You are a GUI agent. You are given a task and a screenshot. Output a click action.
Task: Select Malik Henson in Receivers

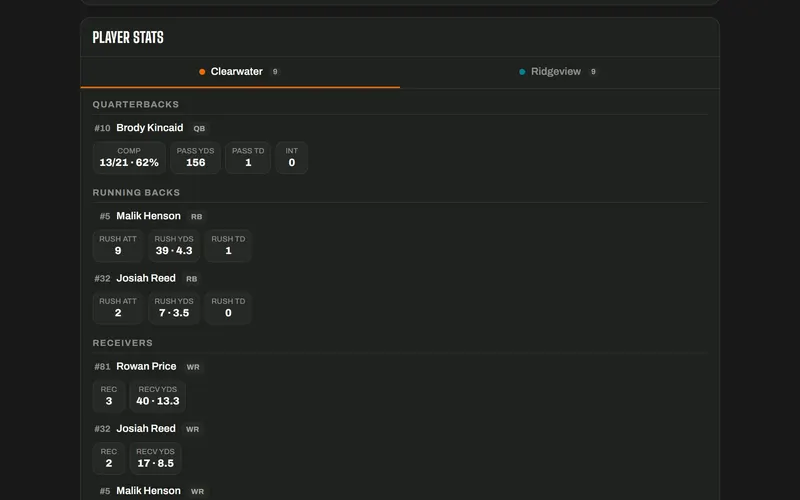pos(148,491)
